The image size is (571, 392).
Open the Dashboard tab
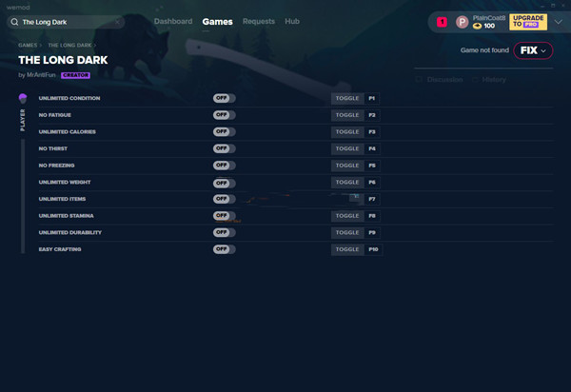173,22
